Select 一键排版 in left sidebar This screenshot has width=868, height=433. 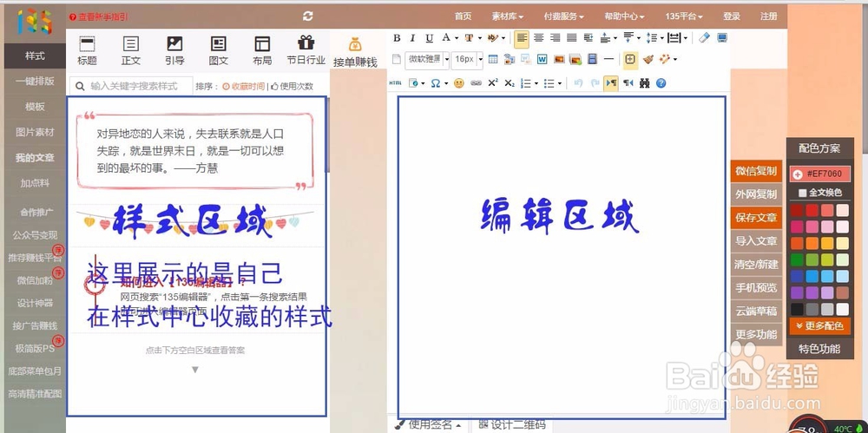(35, 82)
